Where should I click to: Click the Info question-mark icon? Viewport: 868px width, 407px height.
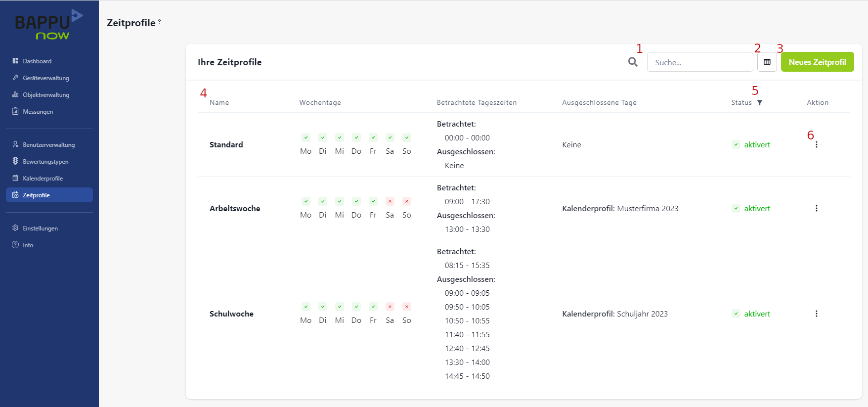(15, 245)
